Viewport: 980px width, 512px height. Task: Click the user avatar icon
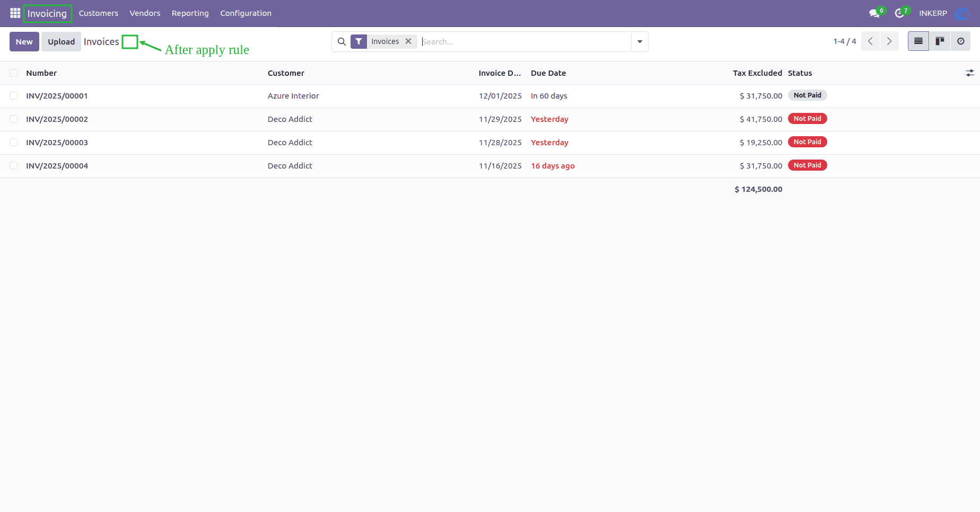(961, 13)
